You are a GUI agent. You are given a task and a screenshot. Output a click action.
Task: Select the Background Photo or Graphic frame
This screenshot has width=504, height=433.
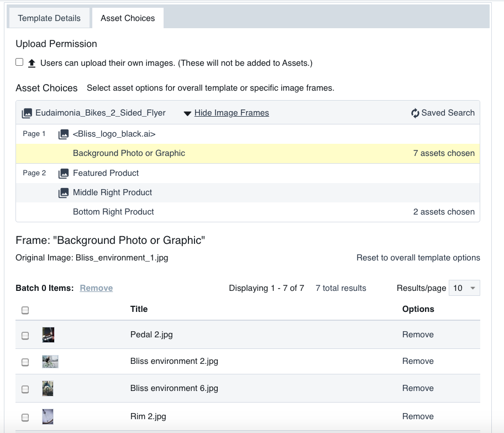tap(248, 153)
